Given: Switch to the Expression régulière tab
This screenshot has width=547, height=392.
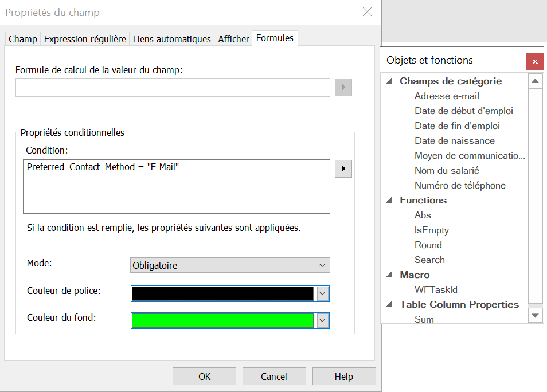Looking at the screenshot, I should point(85,39).
